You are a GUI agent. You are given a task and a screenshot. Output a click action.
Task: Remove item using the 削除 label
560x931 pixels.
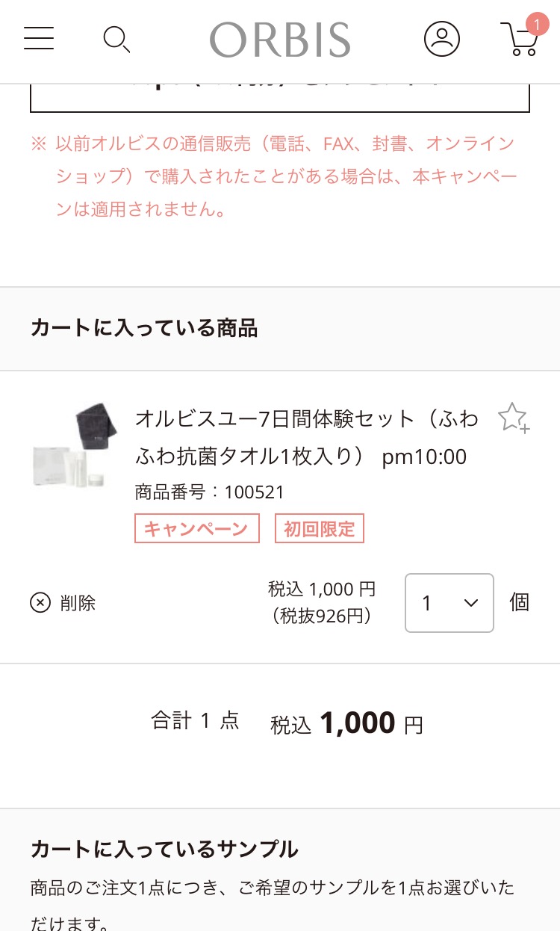pos(78,603)
